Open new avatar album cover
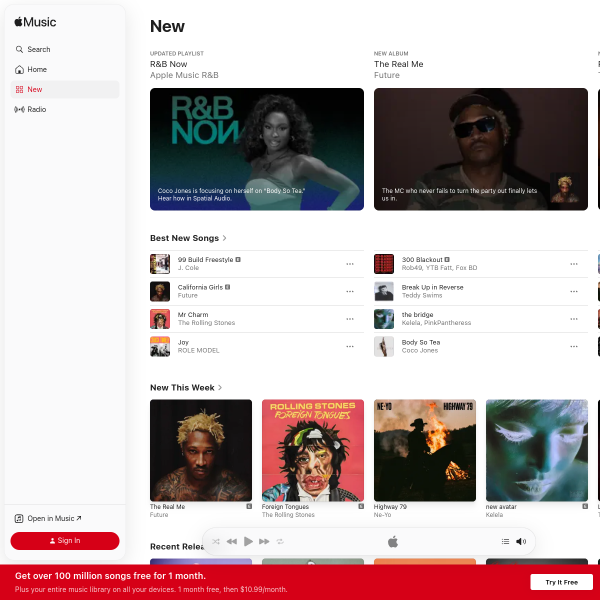The width and height of the screenshot is (600, 600). [537, 450]
